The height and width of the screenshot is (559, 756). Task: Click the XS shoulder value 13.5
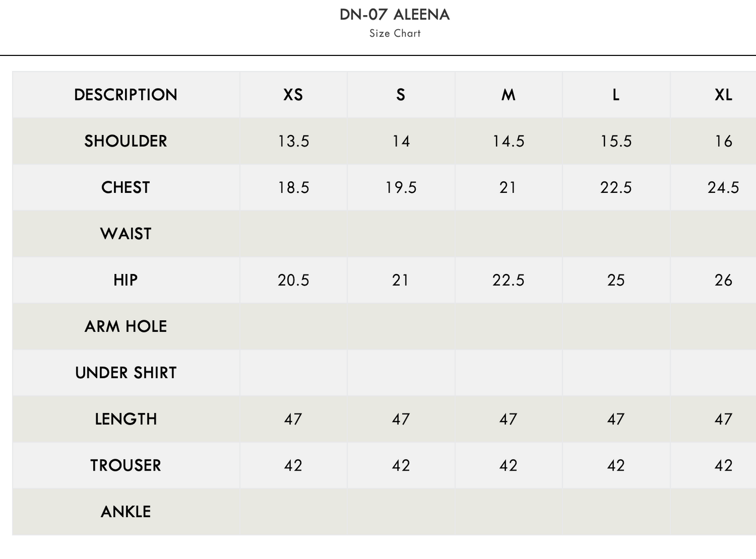tap(294, 141)
